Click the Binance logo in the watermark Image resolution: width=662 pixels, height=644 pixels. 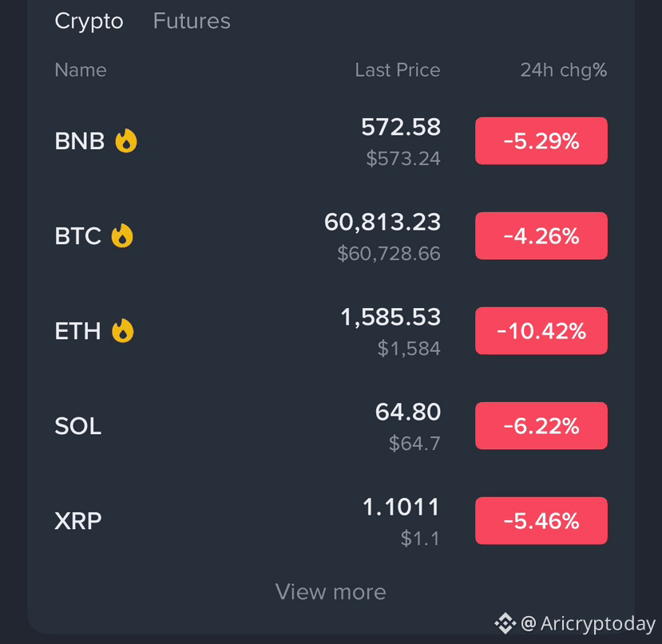pos(505,623)
